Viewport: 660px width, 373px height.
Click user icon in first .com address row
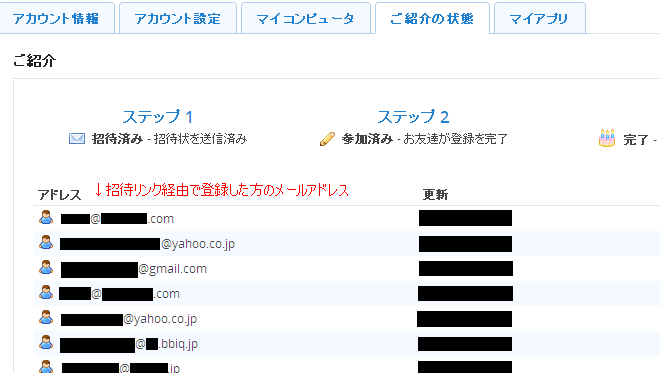point(46,217)
